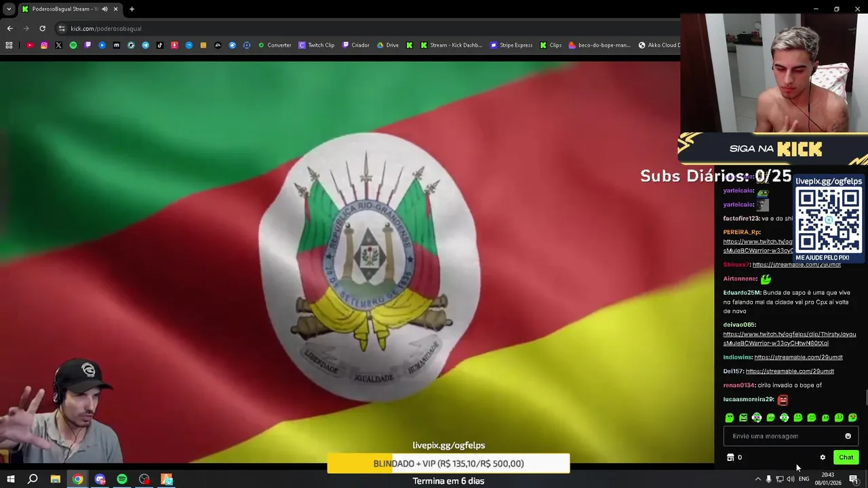
Task: Open the TikTok bookmark icon
Action: point(160,45)
